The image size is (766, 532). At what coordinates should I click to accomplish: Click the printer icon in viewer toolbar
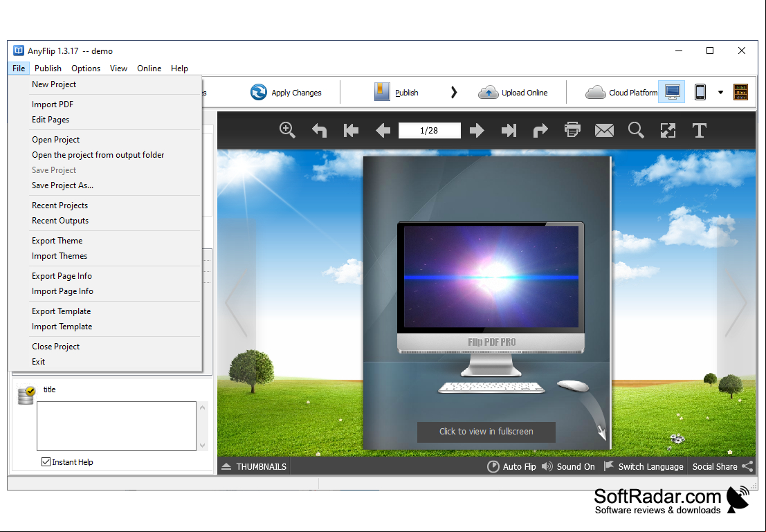point(572,130)
